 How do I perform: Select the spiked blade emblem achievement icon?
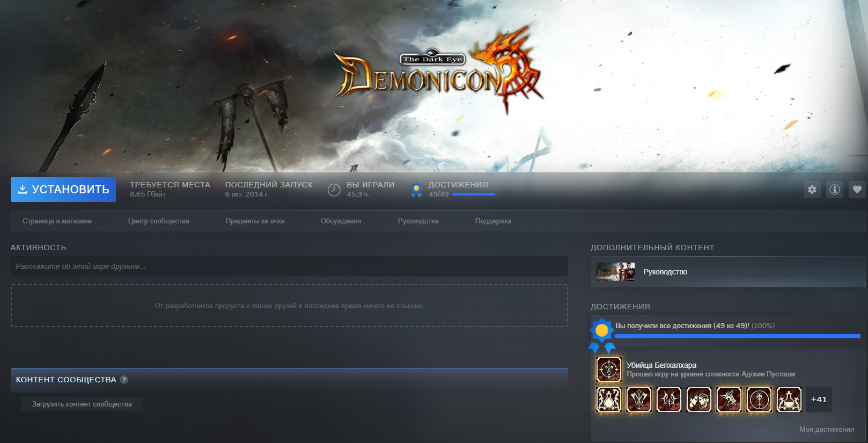(669, 400)
